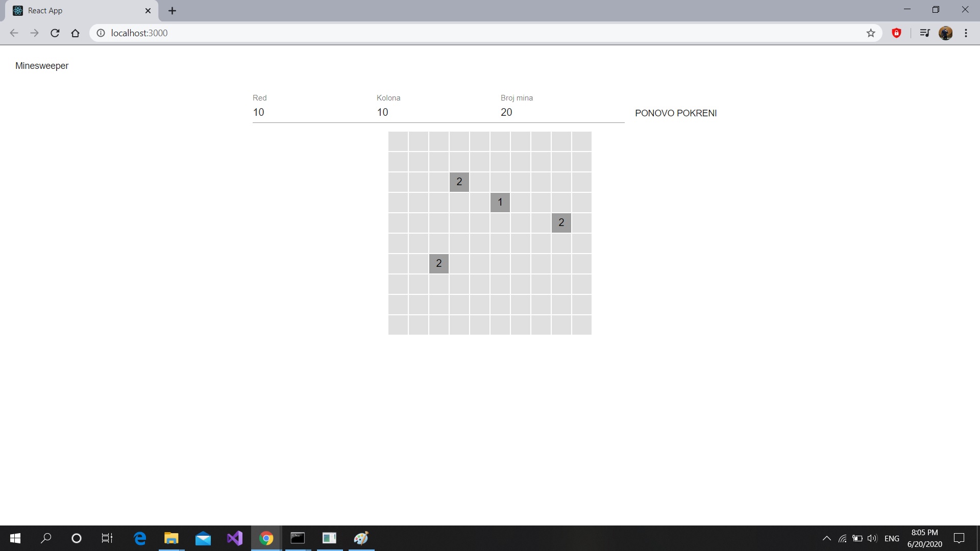Select the React App tab
The image size is (980, 551).
click(82, 11)
